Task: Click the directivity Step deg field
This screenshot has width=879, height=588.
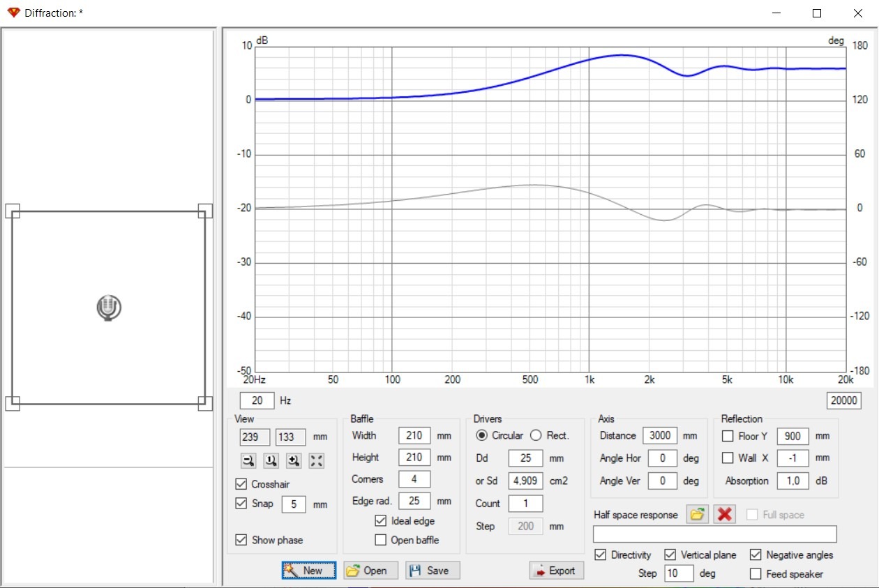Action: click(679, 573)
